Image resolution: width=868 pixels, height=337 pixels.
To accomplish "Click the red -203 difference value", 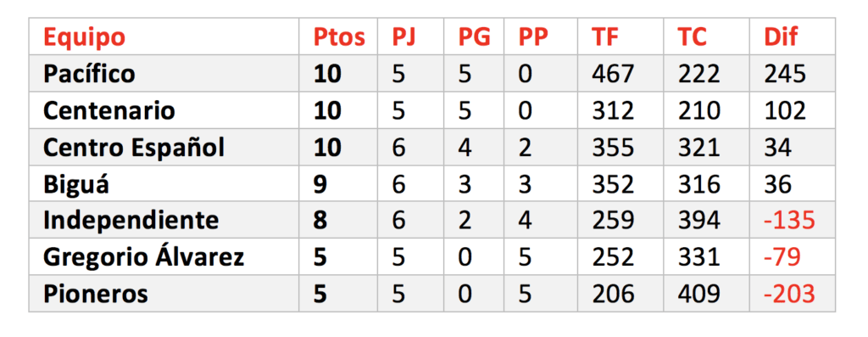I will (789, 295).
